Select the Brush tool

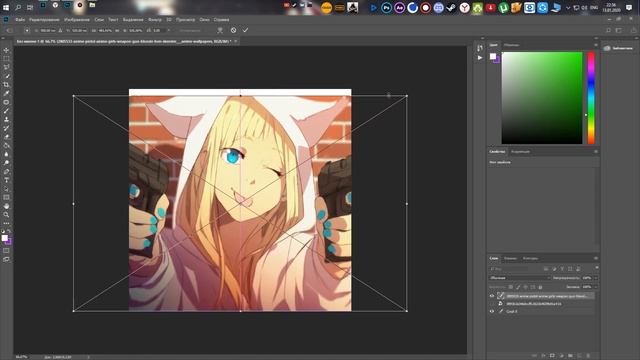6,111
